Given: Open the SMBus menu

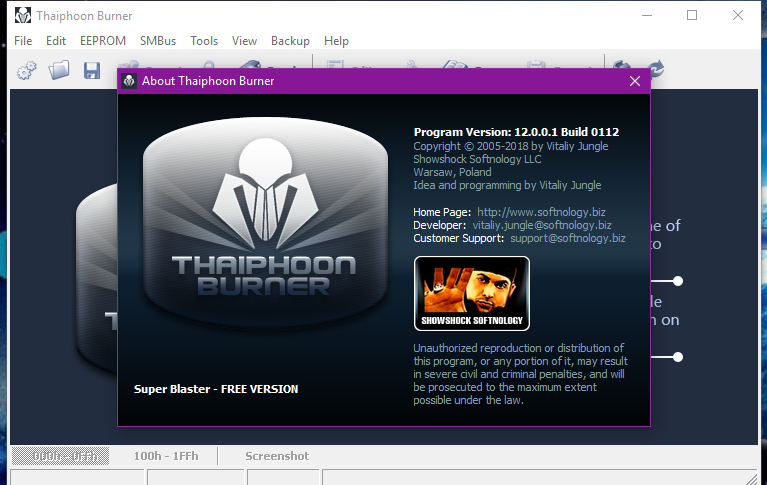Looking at the screenshot, I should click(x=158, y=41).
